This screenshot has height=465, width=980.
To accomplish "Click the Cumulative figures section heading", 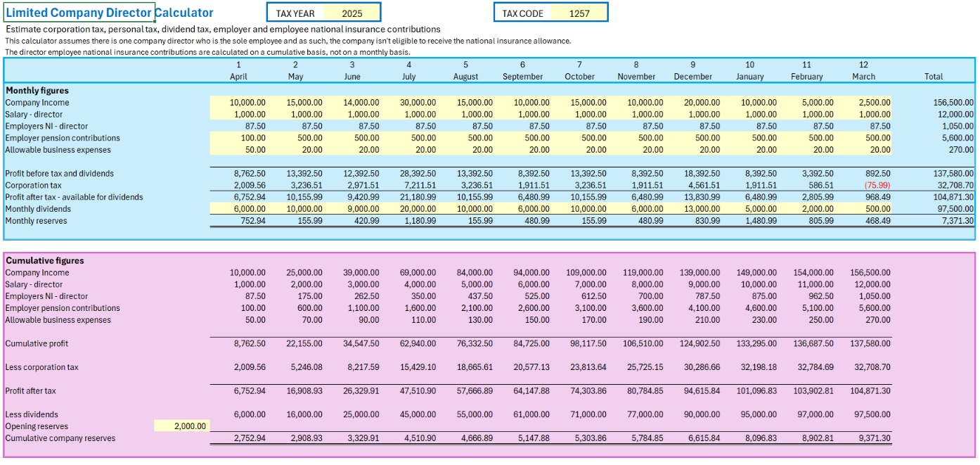I will click(44, 261).
